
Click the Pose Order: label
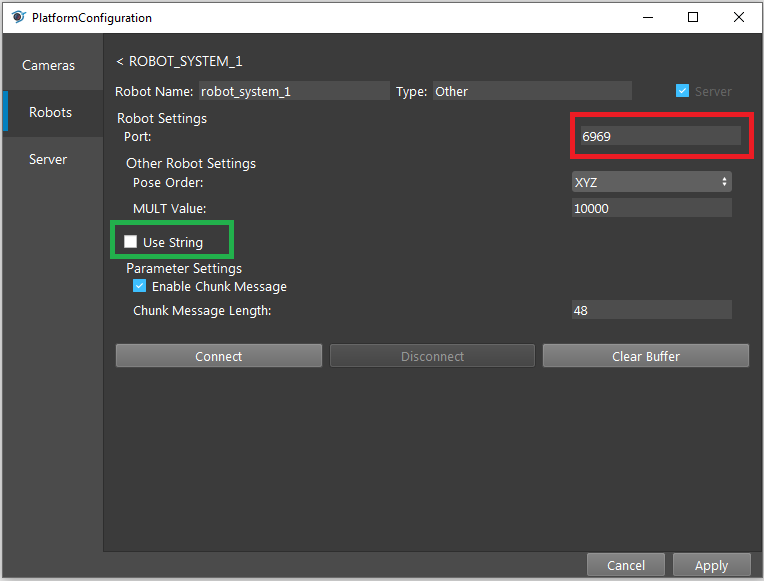(x=168, y=183)
